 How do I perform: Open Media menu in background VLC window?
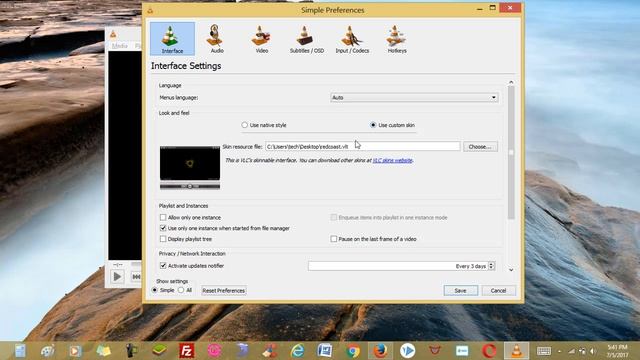tap(120, 46)
